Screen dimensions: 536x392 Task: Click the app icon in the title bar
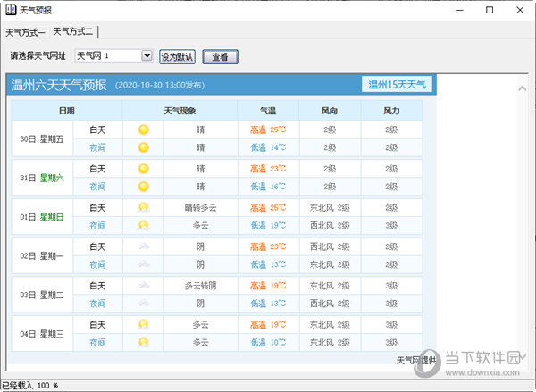[9, 10]
